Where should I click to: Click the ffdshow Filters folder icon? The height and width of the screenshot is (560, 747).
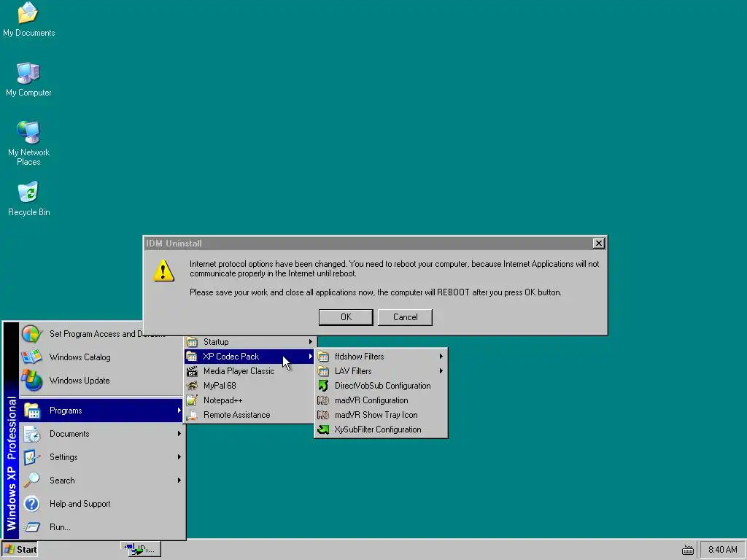[323, 357]
